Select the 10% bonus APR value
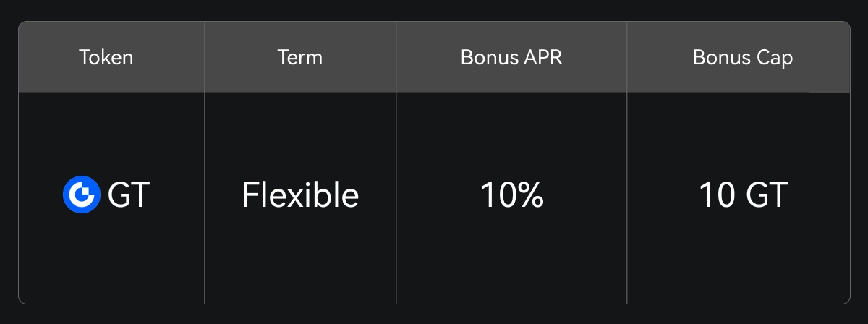The image size is (868, 324). [x=511, y=195]
